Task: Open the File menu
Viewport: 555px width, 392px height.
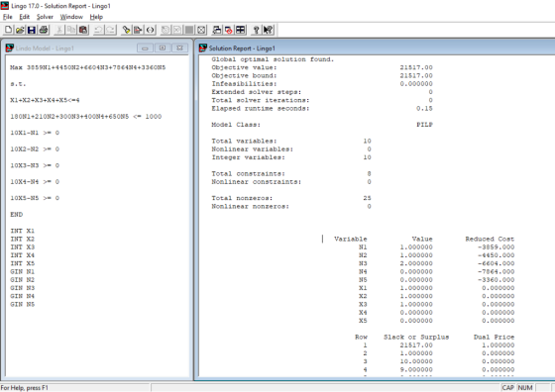Action: [8, 17]
